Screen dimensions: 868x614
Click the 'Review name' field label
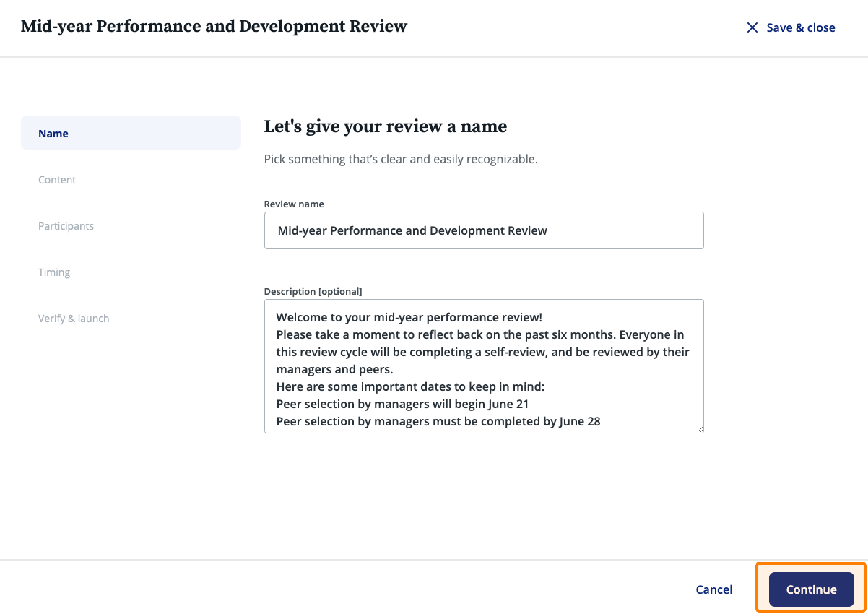click(x=294, y=204)
